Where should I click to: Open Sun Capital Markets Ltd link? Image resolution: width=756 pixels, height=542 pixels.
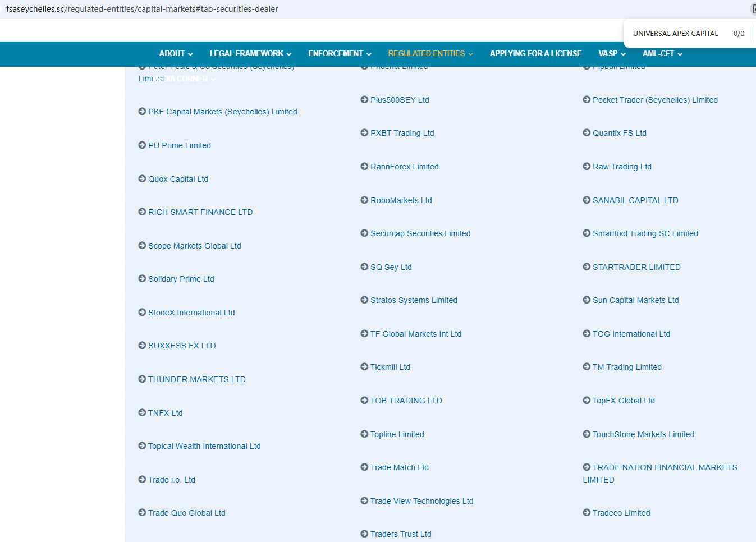[636, 300]
